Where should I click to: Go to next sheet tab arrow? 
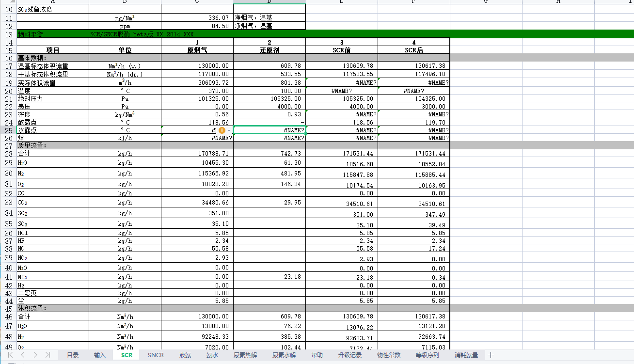35,355
